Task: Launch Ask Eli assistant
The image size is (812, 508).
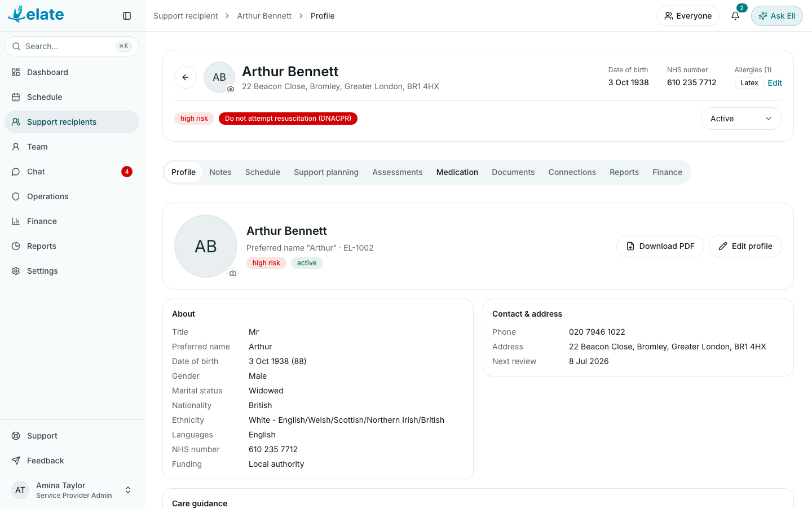Action: [777, 16]
